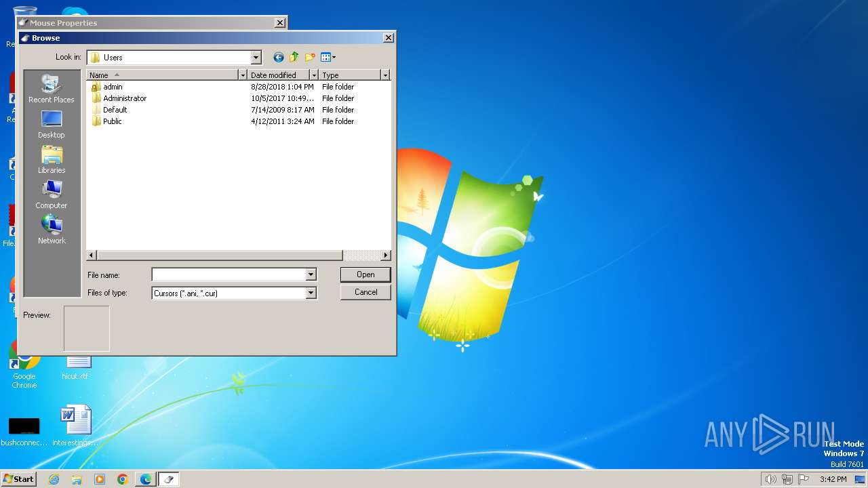Image resolution: width=868 pixels, height=488 pixels.
Task: Click the horizontal scrollbar right arrow
Action: tap(386, 256)
